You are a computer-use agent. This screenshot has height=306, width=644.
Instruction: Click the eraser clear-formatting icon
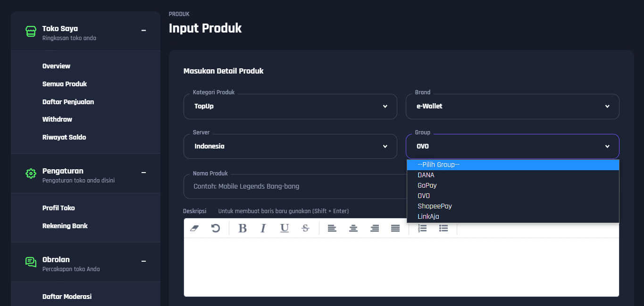(194, 228)
